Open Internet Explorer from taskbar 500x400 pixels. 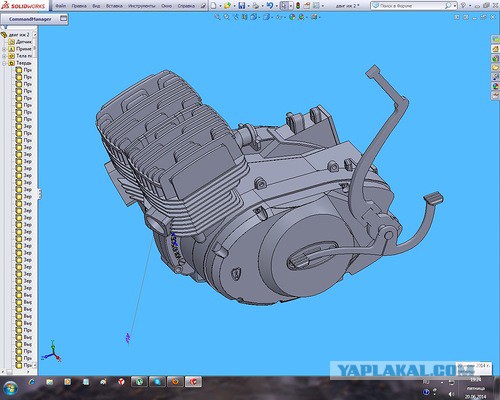[x=32, y=382]
